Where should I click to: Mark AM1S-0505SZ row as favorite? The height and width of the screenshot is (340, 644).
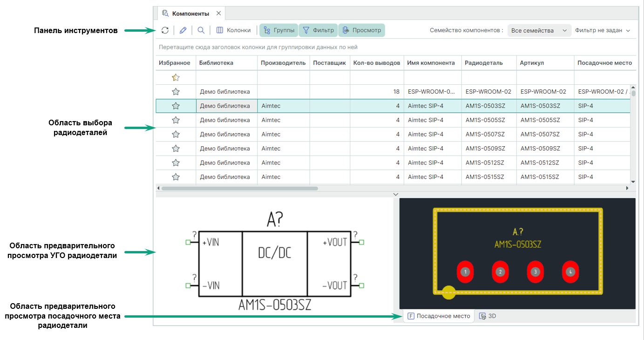point(176,120)
